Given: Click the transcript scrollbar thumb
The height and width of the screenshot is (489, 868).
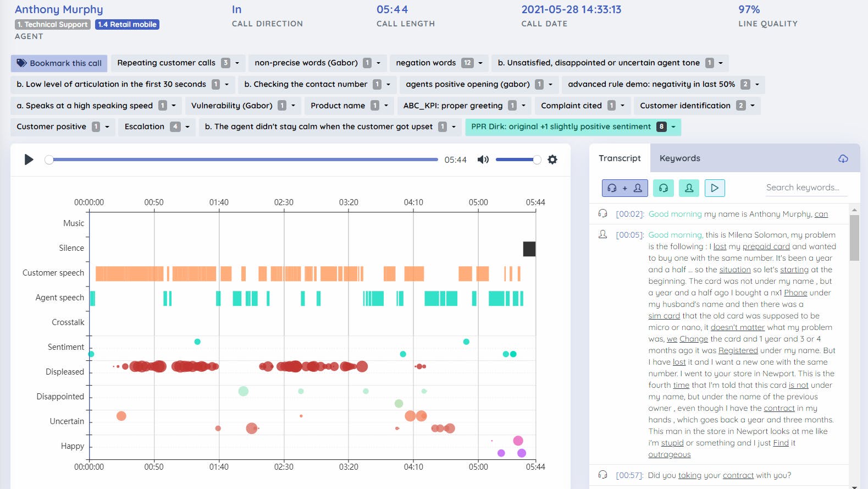Looking at the screenshot, I should tap(854, 238).
